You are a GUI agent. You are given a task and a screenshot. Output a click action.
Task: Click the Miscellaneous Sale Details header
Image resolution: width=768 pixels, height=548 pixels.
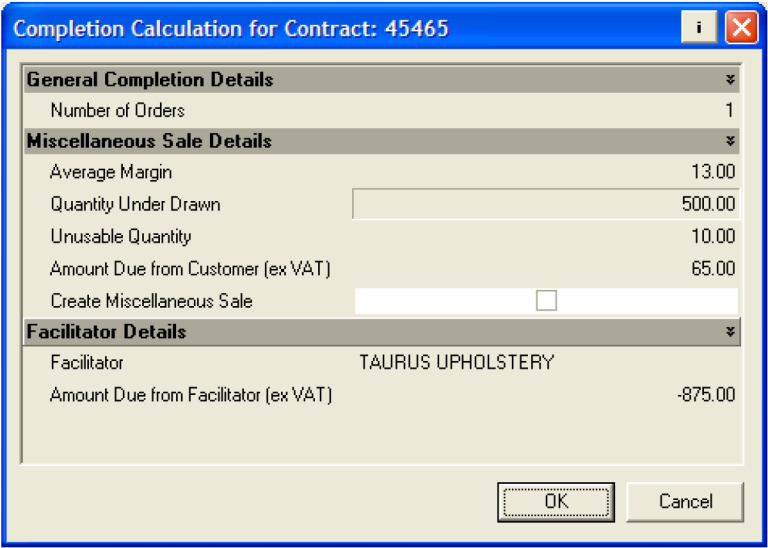tap(149, 141)
